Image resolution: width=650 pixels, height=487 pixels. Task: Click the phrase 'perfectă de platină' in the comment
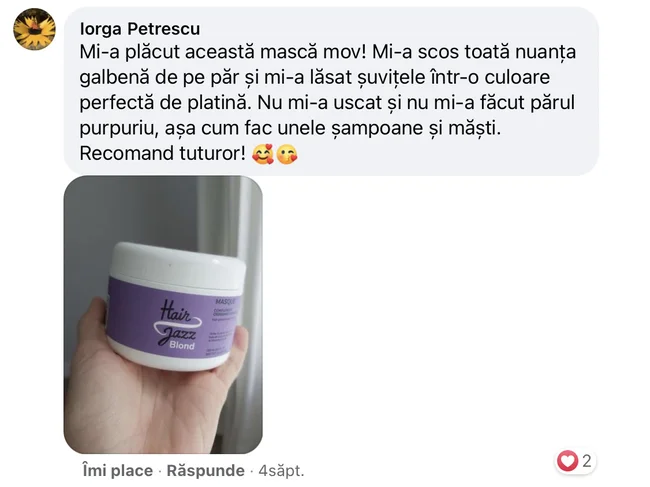[162, 103]
